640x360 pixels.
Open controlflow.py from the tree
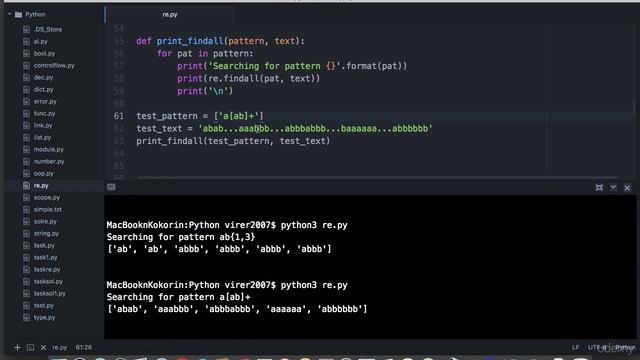[54, 65]
